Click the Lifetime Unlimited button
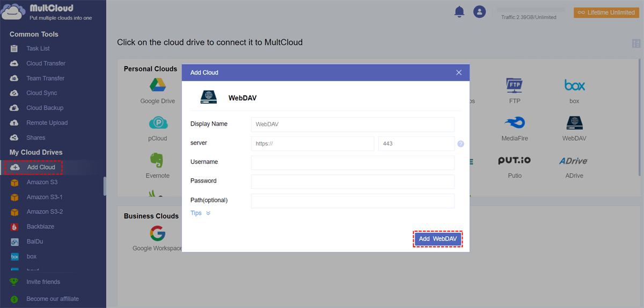 606,12
